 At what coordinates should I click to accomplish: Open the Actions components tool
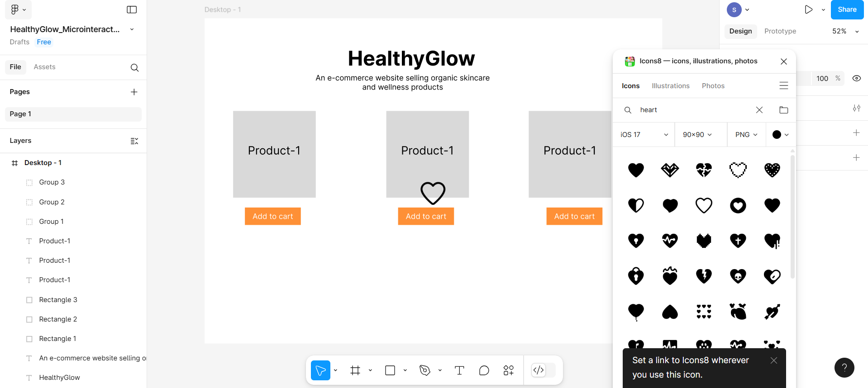point(508,371)
